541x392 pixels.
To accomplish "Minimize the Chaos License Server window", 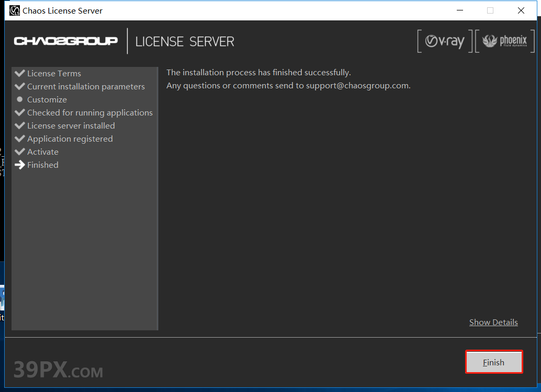I will click(x=460, y=10).
